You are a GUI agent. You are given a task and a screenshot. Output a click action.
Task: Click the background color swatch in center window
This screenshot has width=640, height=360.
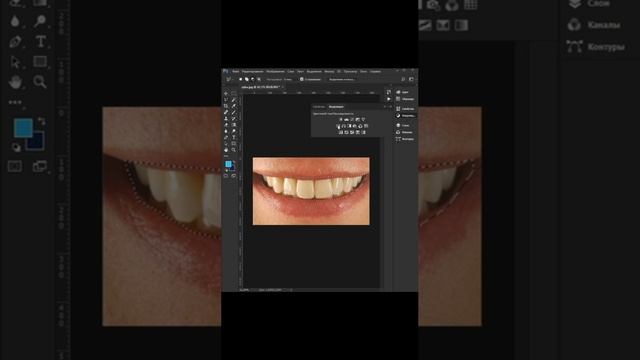(x=233, y=168)
